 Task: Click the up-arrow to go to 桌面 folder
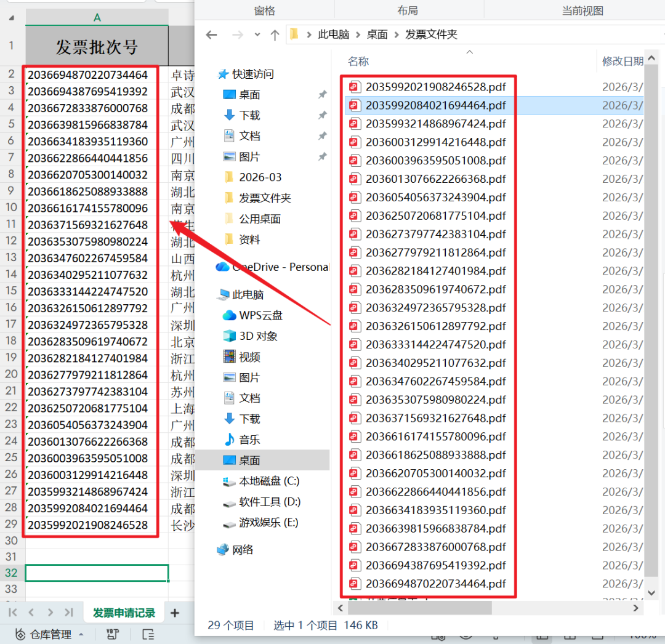[275, 35]
